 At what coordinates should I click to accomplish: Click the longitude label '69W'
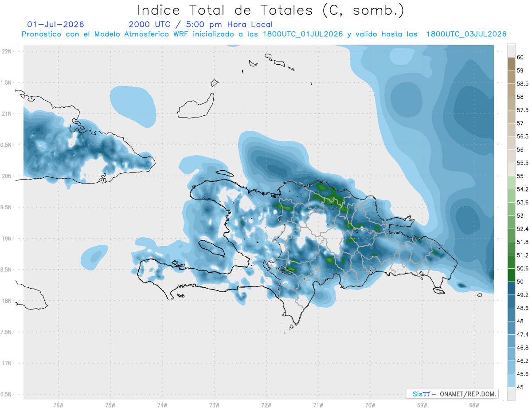(422, 405)
